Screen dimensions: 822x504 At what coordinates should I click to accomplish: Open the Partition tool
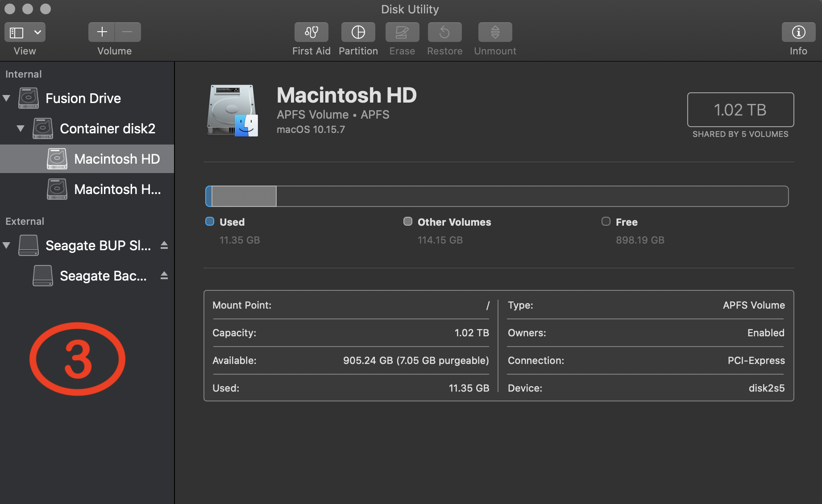click(358, 32)
